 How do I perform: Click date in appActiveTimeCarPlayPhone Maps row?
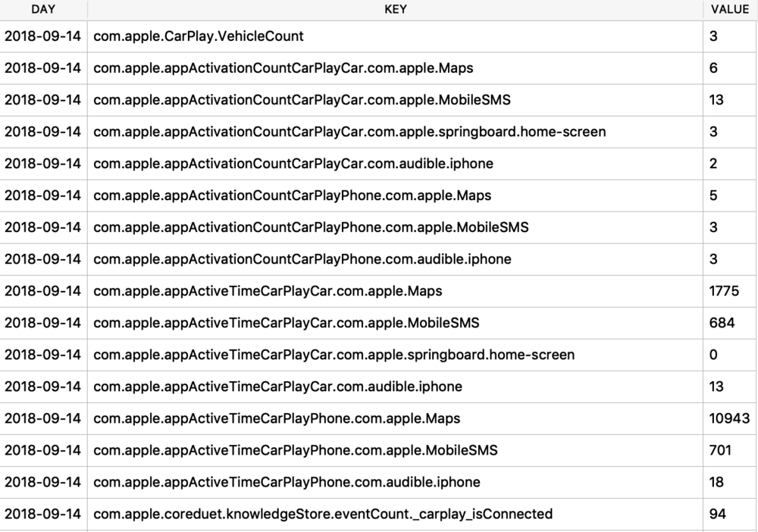pyautogui.click(x=42, y=419)
